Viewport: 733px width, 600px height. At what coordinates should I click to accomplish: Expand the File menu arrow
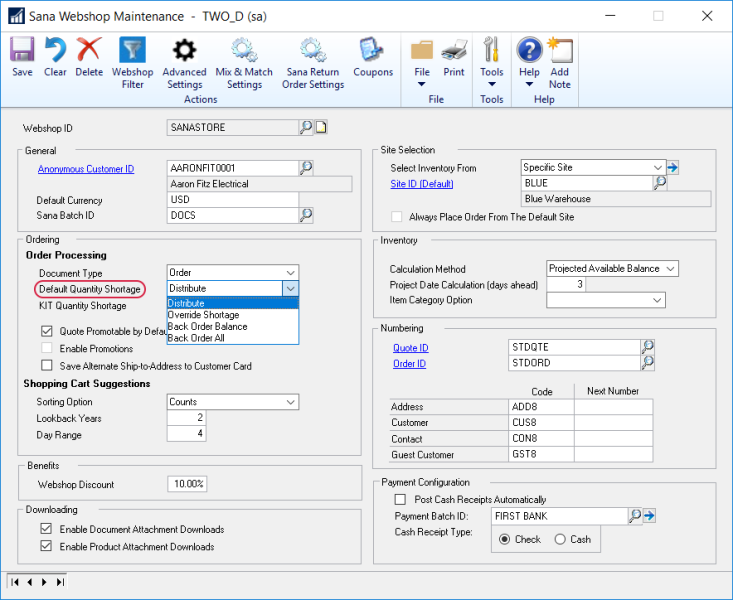[422, 84]
